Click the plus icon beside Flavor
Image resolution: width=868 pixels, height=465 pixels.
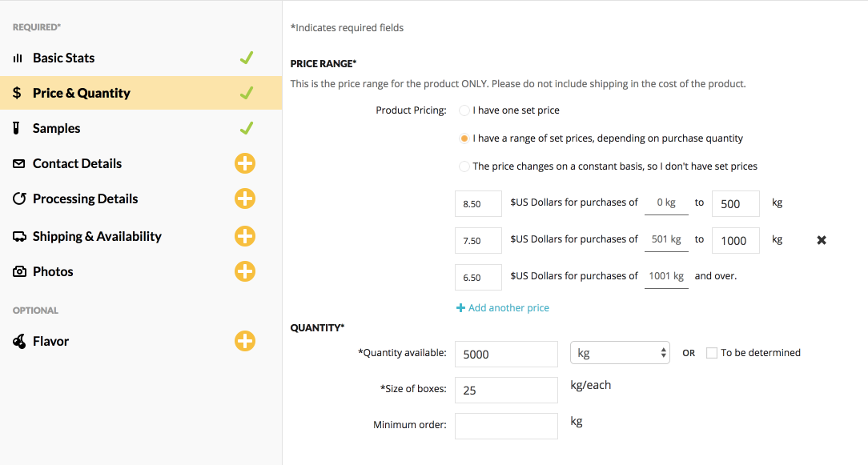pos(245,341)
